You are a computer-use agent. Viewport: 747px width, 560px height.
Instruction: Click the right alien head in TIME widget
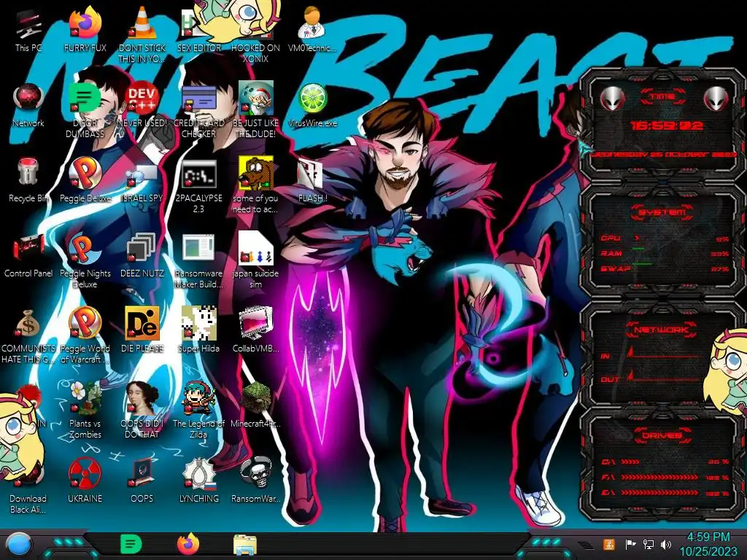[716, 99]
